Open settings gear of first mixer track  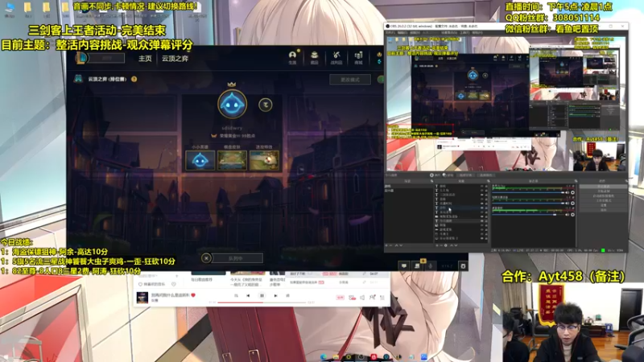572,192
